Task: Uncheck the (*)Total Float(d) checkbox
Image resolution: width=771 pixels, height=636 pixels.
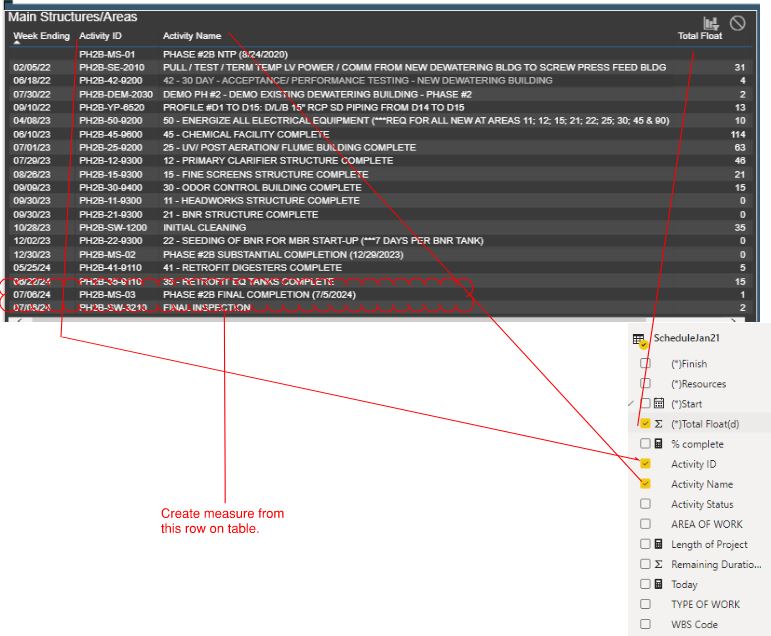Action: [645, 424]
